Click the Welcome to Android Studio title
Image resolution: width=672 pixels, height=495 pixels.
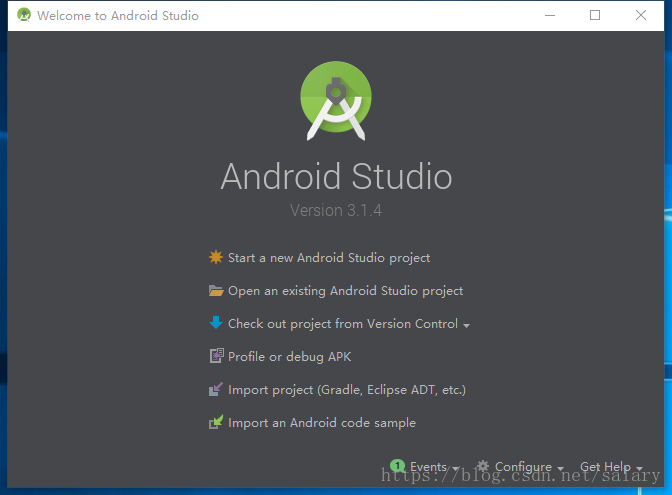[x=118, y=15]
